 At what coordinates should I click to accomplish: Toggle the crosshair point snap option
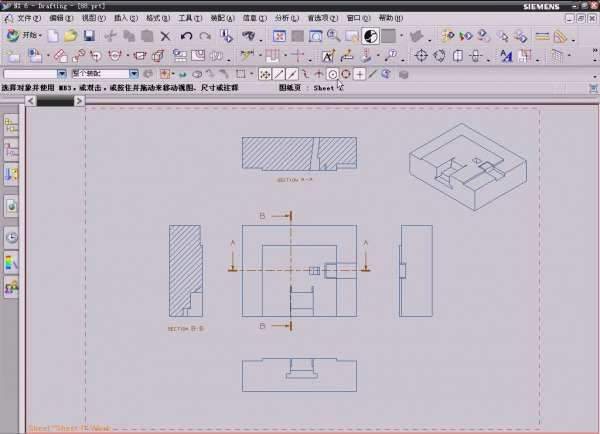pos(359,74)
